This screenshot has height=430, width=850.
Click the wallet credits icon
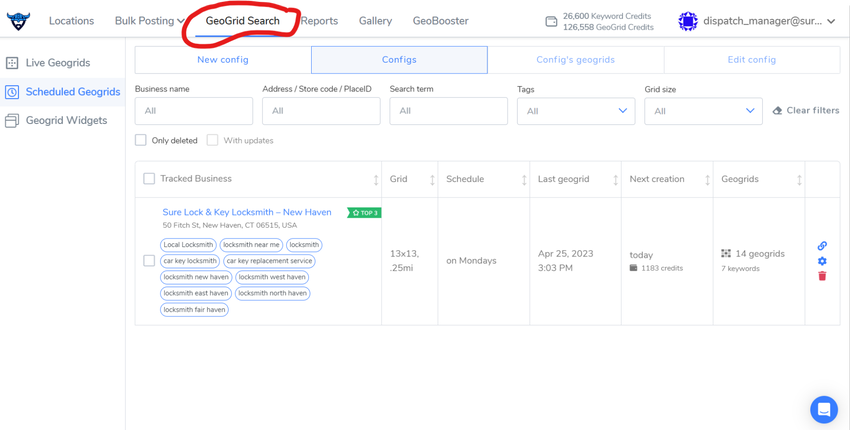[551, 22]
